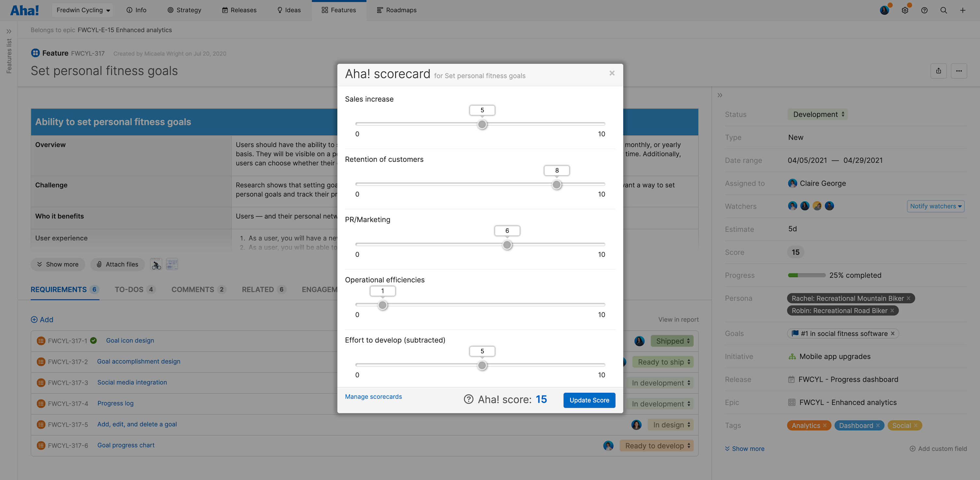980x480 pixels.
Task: Remove Rachel: Recreational Mountain Biker persona
Action: coord(908,298)
